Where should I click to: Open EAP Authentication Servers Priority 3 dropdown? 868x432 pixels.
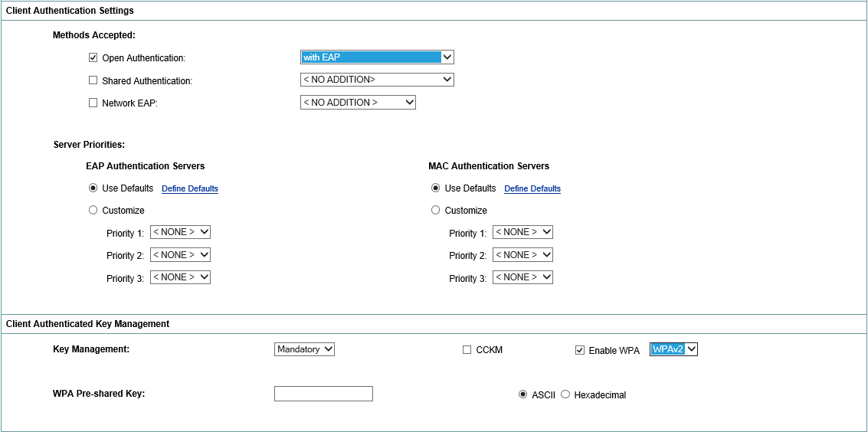coord(180,277)
